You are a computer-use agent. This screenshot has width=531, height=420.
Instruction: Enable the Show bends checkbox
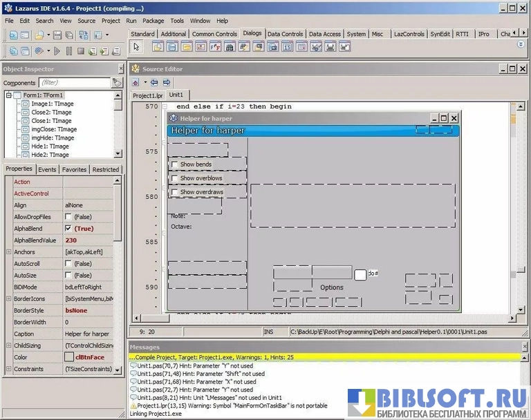click(175, 164)
